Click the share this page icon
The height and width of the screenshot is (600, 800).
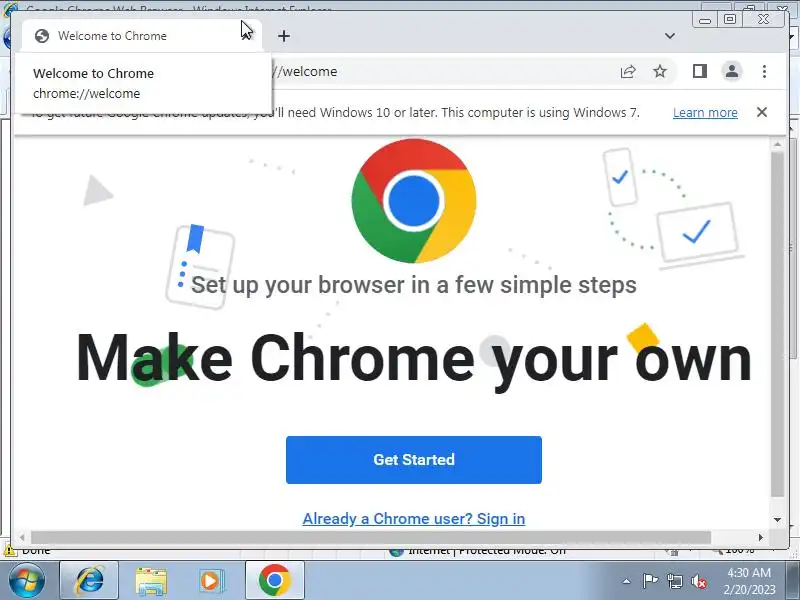628,71
